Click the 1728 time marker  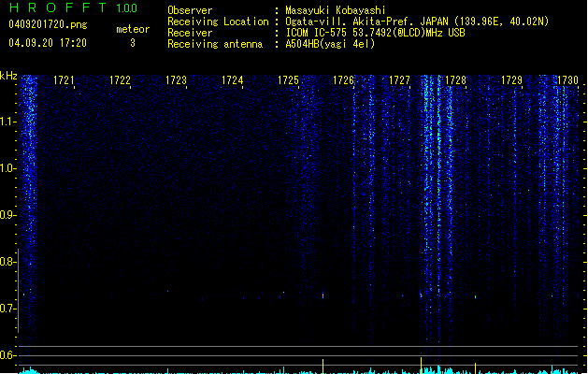455,80
